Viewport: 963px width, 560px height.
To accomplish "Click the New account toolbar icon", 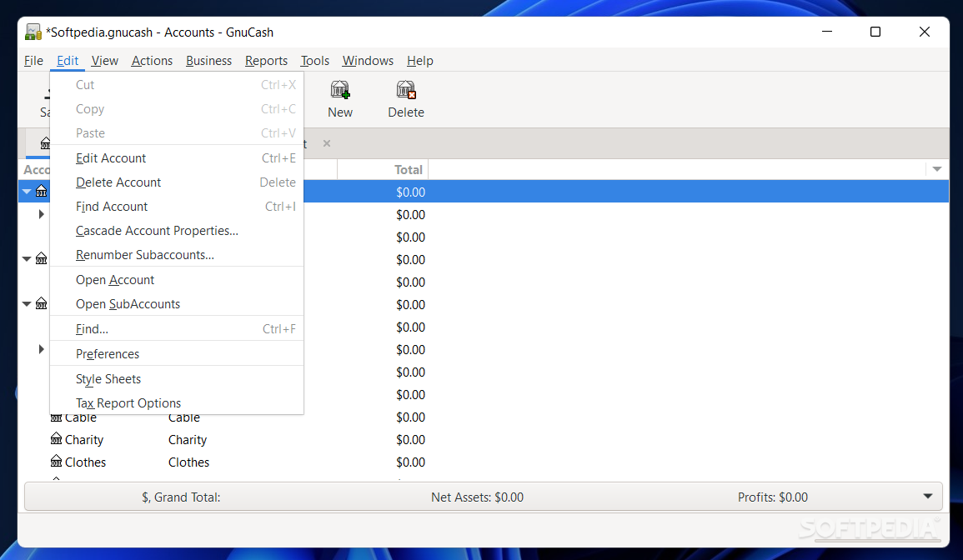I will pyautogui.click(x=339, y=90).
